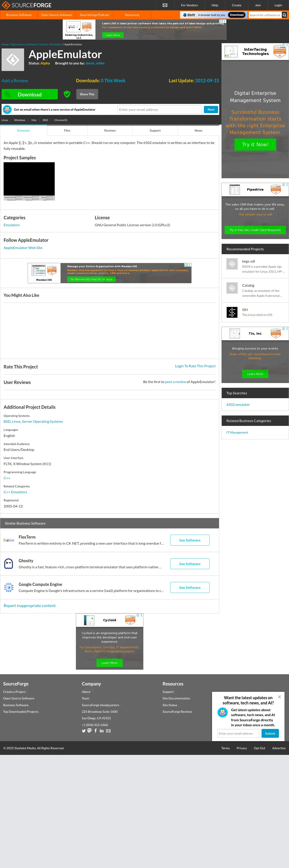289x868 pixels.
Task: Open the alexis_wilke author link
Action: coord(95,63)
